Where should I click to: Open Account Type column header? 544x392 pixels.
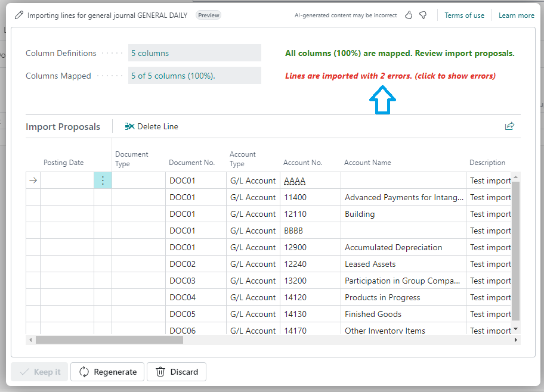click(x=243, y=158)
